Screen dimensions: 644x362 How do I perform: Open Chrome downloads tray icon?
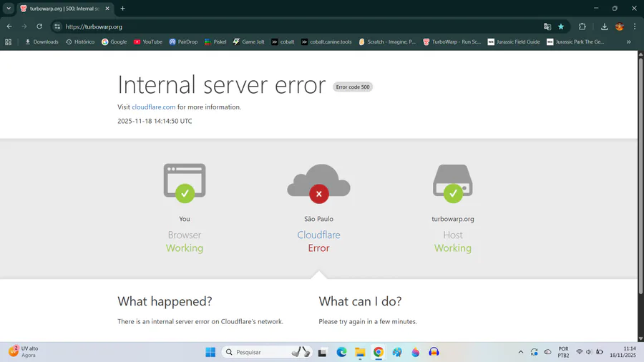pyautogui.click(x=604, y=26)
